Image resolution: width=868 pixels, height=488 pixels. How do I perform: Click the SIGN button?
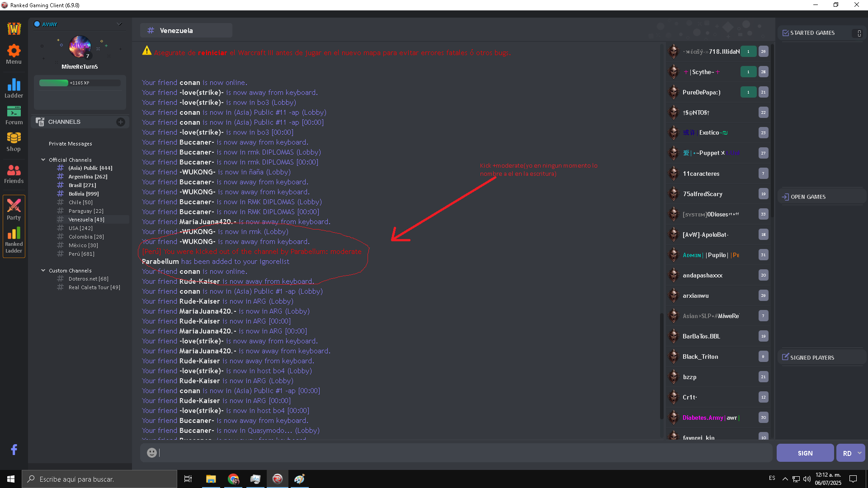pos(805,453)
